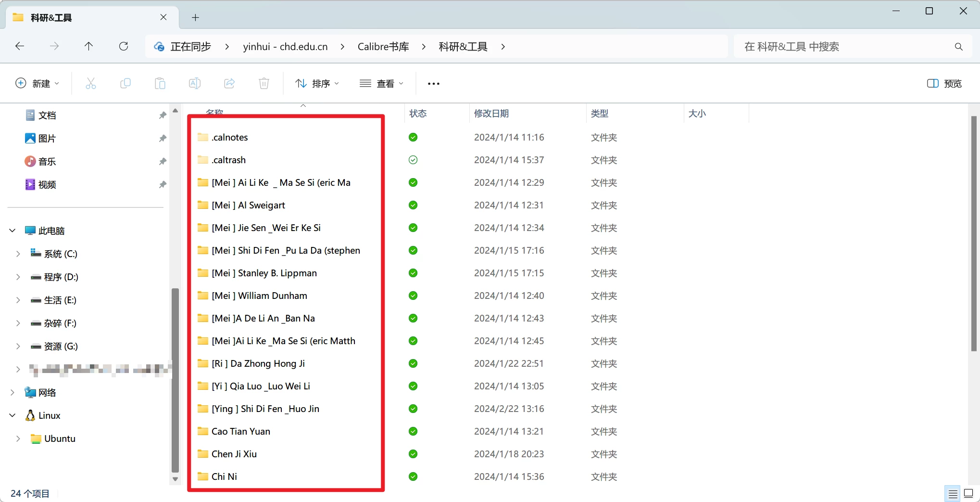Expand the 资源 (G:) drive node
Viewport: 980px width, 502px height.
[x=18, y=347]
